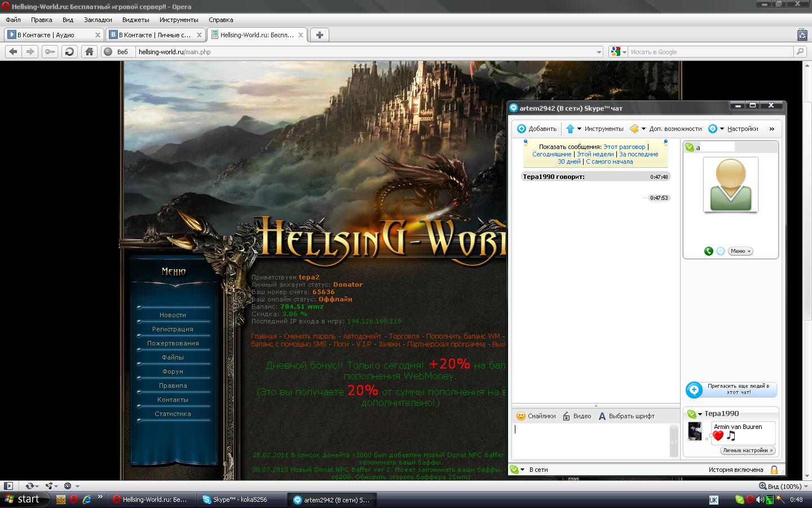Expand Skype toolbar overflow chevron
The image size is (812, 508).
click(x=772, y=129)
